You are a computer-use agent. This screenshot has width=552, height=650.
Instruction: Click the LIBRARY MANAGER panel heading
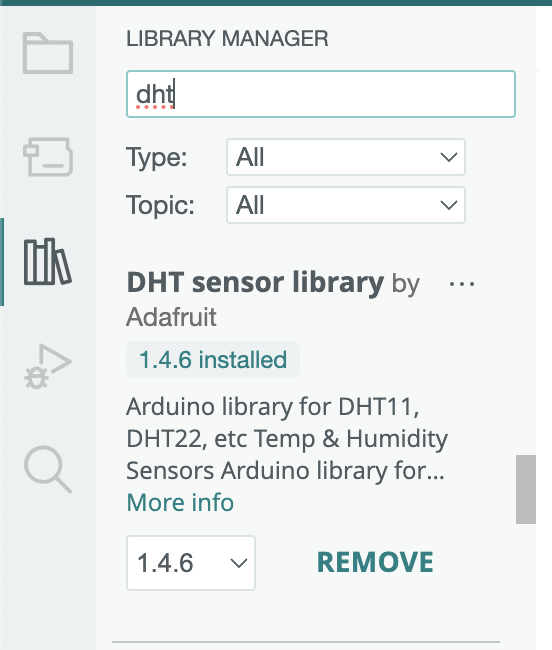point(227,39)
